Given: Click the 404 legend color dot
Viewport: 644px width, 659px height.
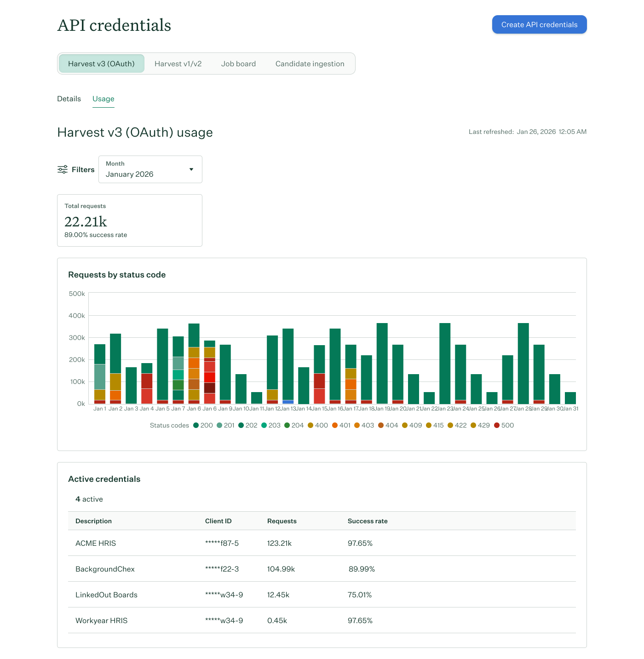Looking at the screenshot, I should [x=381, y=425].
